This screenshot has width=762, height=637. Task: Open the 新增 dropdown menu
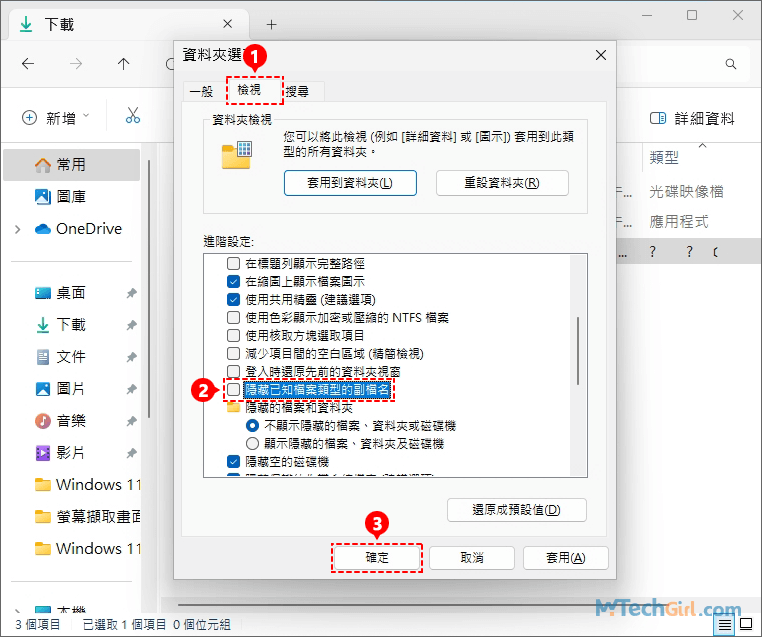(56, 118)
